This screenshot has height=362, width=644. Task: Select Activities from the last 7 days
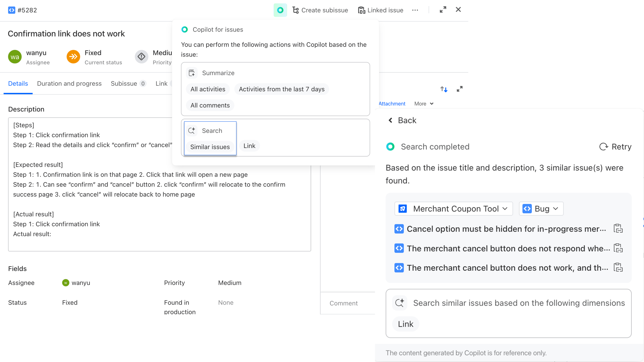pyautogui.click(x=282, y=89)
